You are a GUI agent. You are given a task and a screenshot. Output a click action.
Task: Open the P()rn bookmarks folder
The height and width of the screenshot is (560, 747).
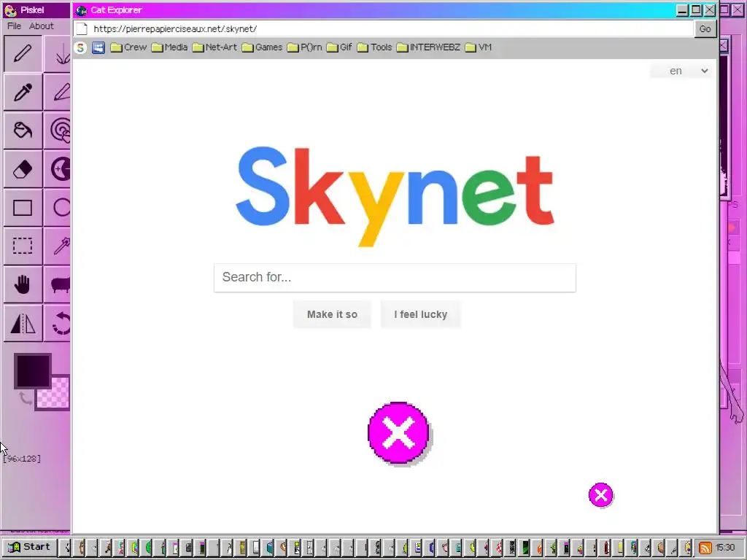(x=305, y=47)
